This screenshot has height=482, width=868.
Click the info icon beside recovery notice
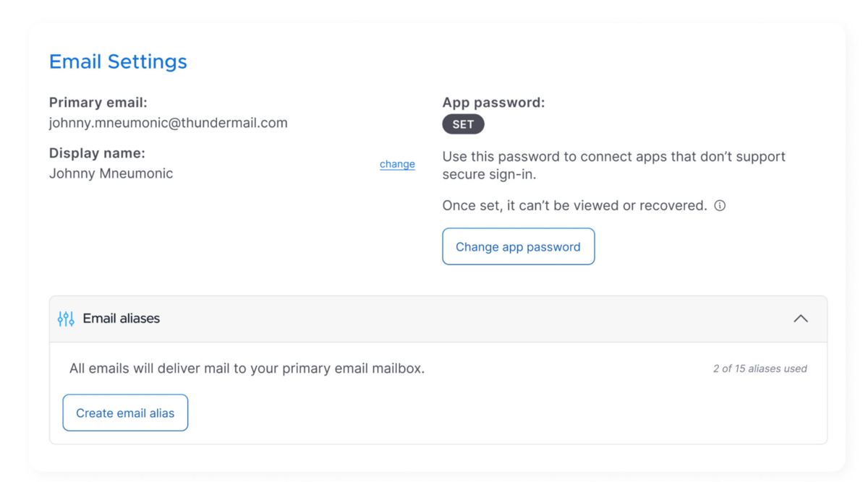[x=720, y=206]
